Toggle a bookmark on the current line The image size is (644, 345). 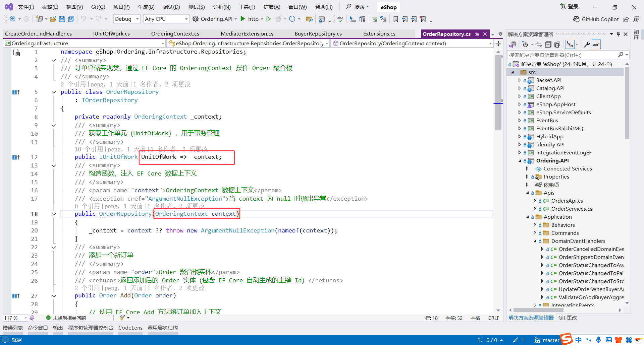395,19
